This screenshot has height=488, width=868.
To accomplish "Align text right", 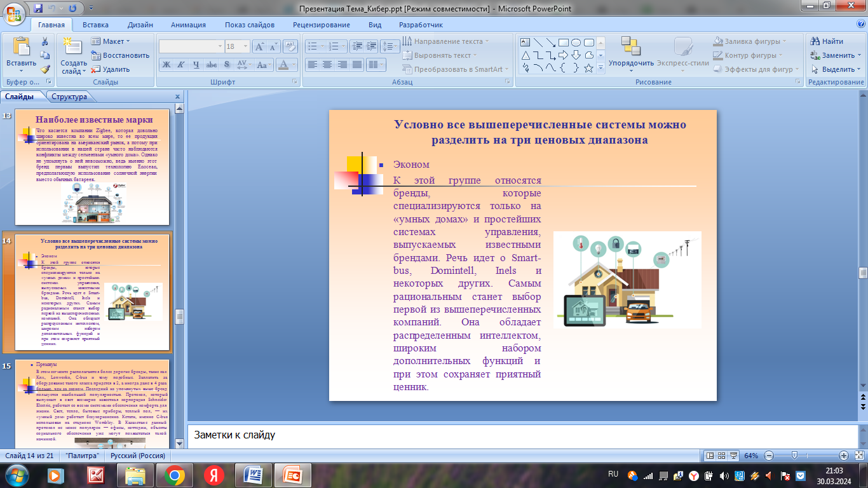I will click(x=342, y=64).
